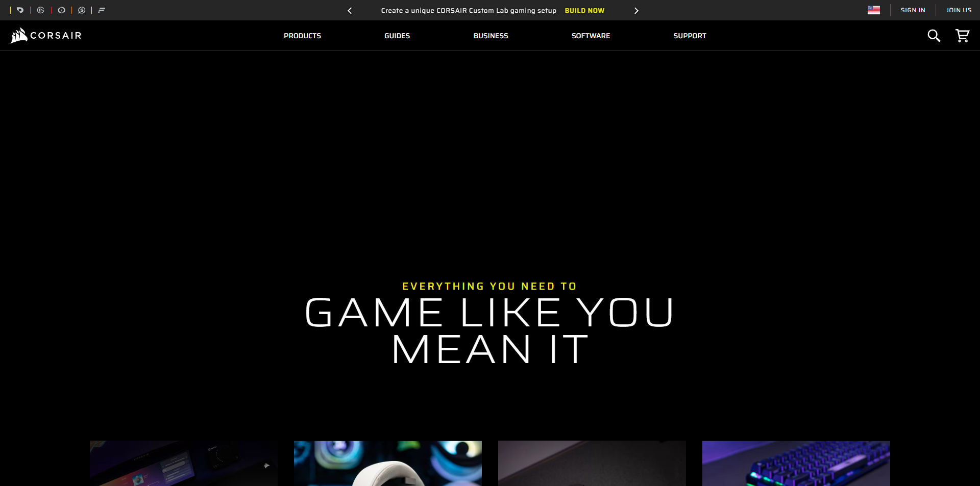The height and width of the screenshot is (486, 980).
Task: Open the SUPPORT menu item
Action: pyautogui.click(x=690, y=36)
